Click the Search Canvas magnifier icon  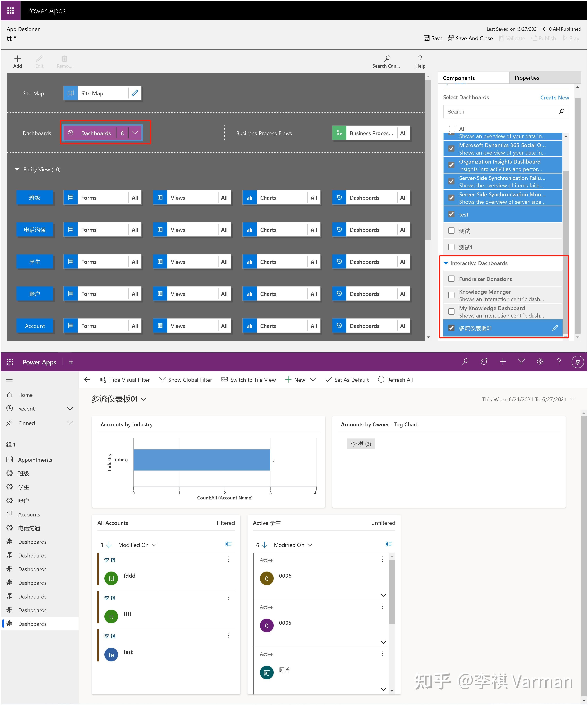387,58
